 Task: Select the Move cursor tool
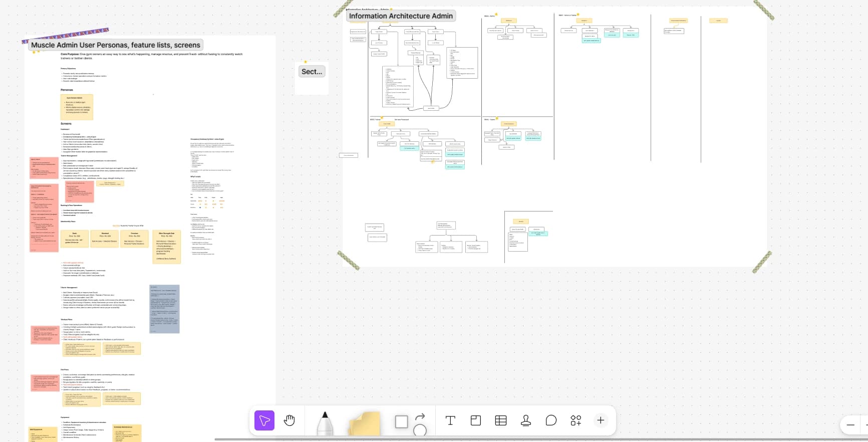pos(264,420)
